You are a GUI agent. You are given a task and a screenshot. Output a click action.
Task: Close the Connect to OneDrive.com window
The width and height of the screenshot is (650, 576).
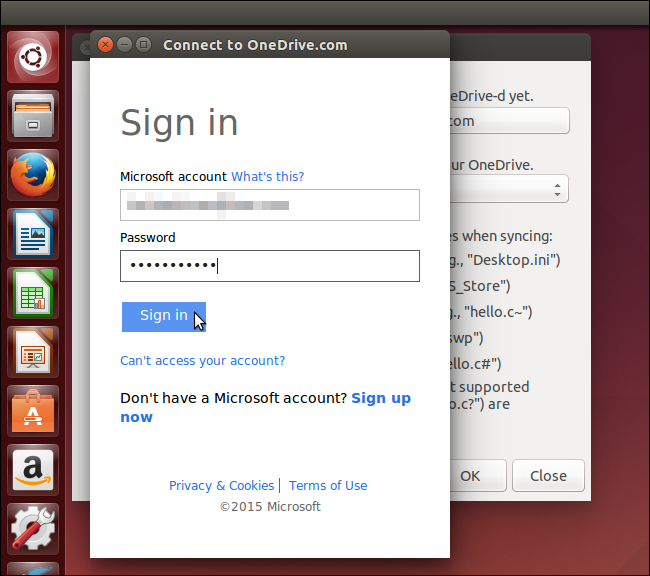click(105, 44)
